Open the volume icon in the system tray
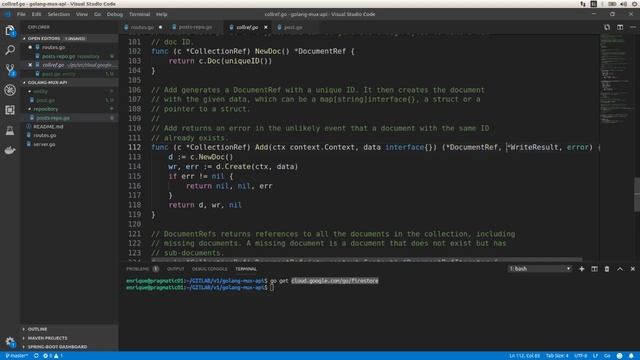The image size is (640, 360). pos(624,4)
